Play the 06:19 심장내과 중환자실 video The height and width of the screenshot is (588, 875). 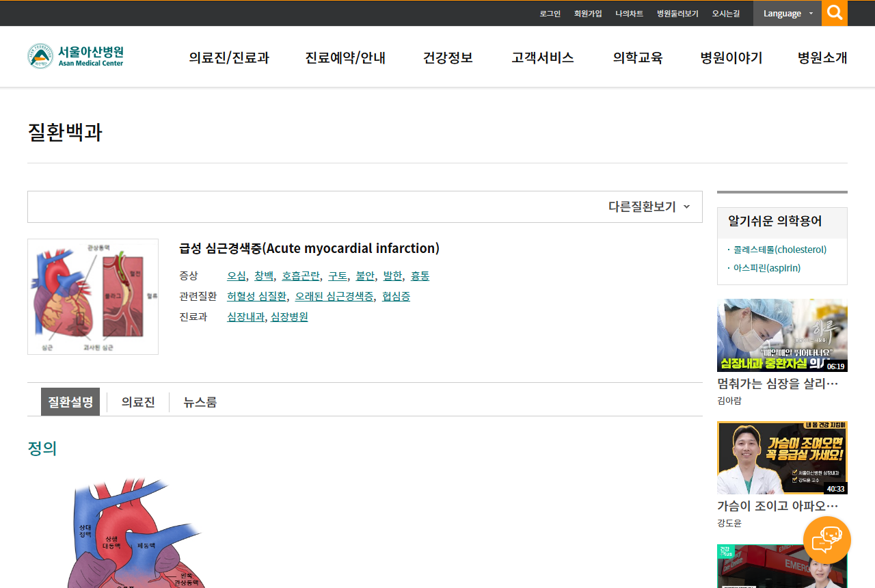pyautogui.click(x=782, y=335)
